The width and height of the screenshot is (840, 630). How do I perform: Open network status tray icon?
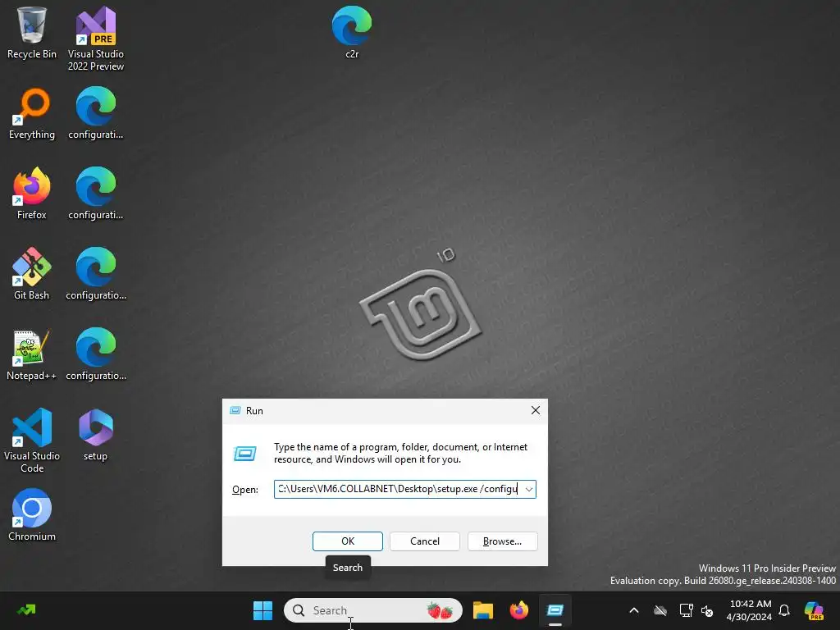pos(686,610)
